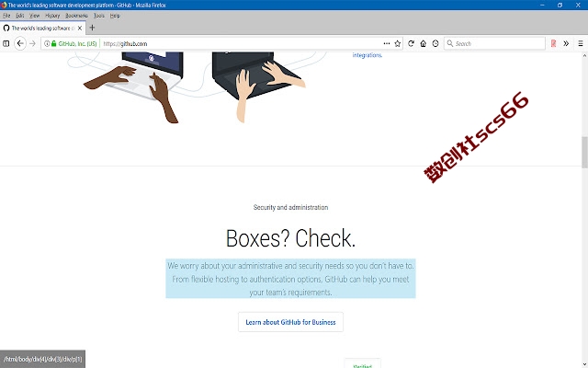This screenshot has width=588, height=368.
Task: Close the Firefox window
Action: click(x=578, y=5)
